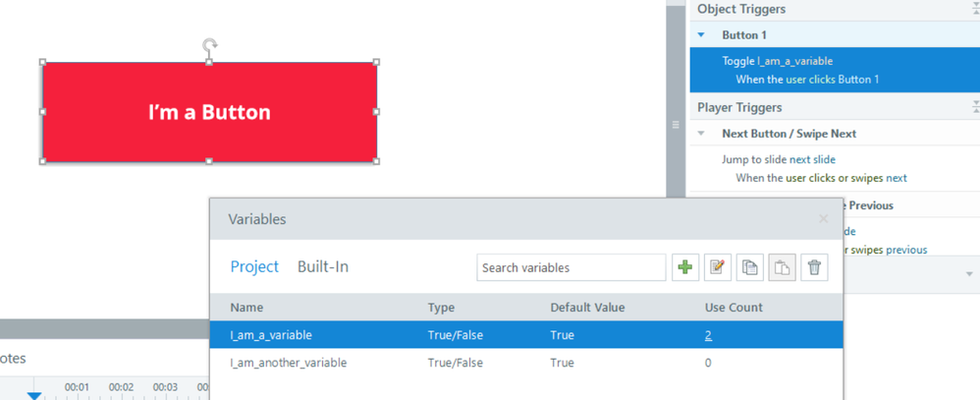980x400 pixels.
Task: Switch to the Project variables tab
Action: pyautogui.click(x=254, y=266)
